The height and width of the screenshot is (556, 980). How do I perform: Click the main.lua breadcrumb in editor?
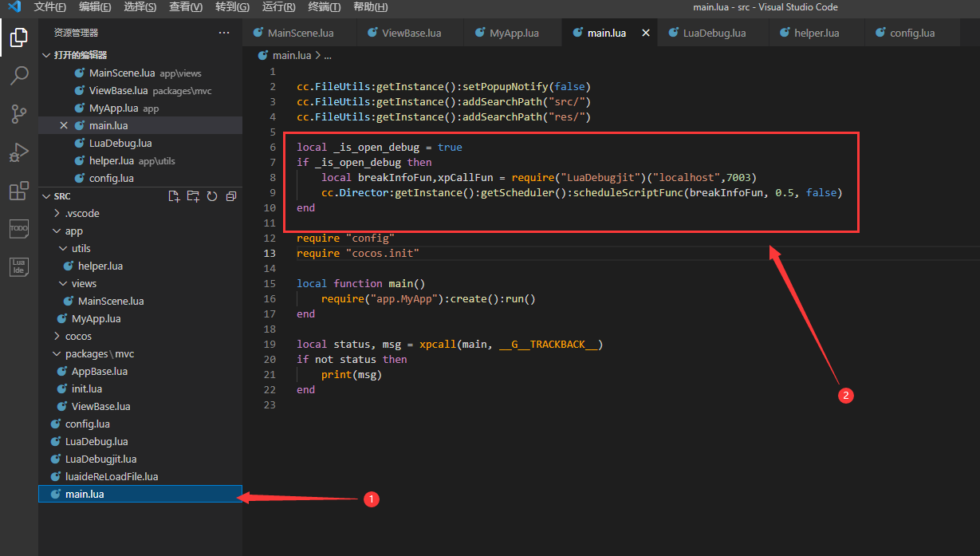coord(293,55)
